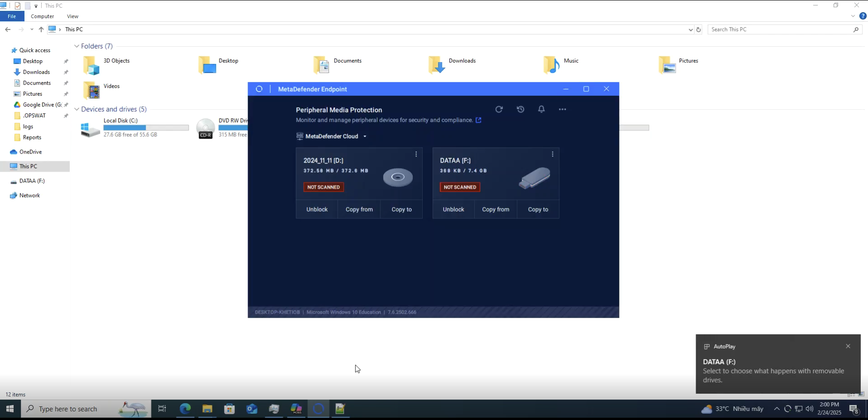Image resolution: width=868 pixels, height=420 pixels.
Task: Select the Documents folder in Folders group
Action: [x=338, y=65]
